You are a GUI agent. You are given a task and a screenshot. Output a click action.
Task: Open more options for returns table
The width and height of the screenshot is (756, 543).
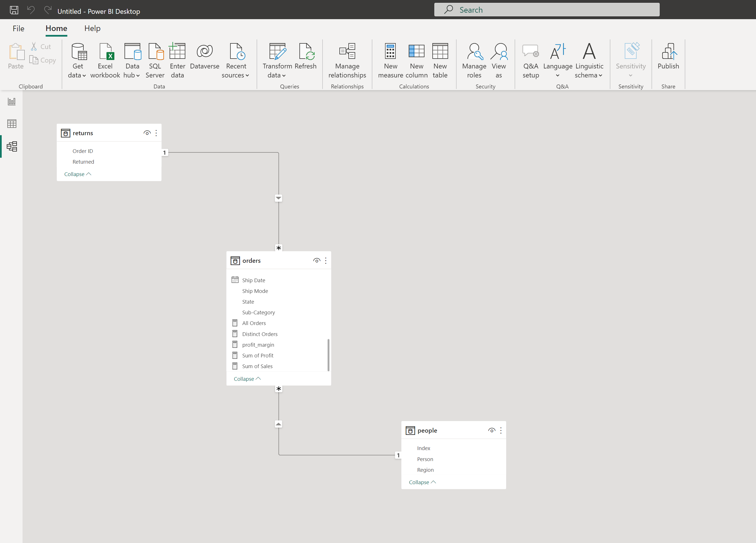click(156, 133)
